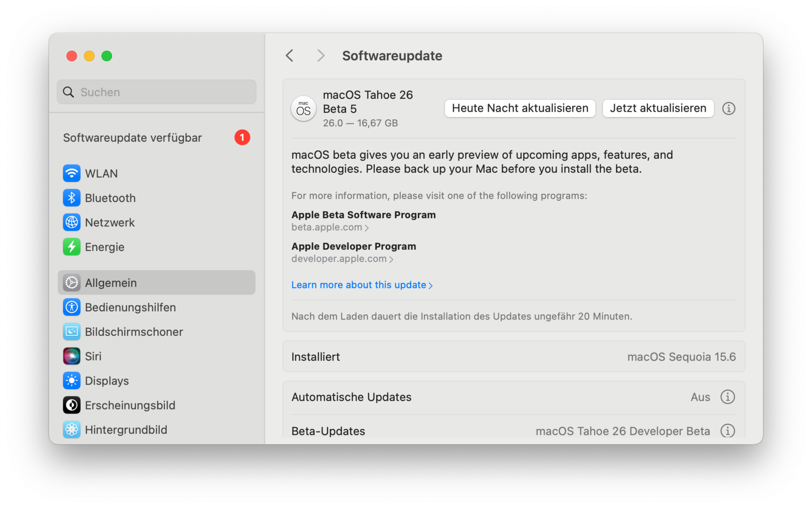Click Heute Nacht aktualisieren button
The image size is (812, 509).
[520, 108]
